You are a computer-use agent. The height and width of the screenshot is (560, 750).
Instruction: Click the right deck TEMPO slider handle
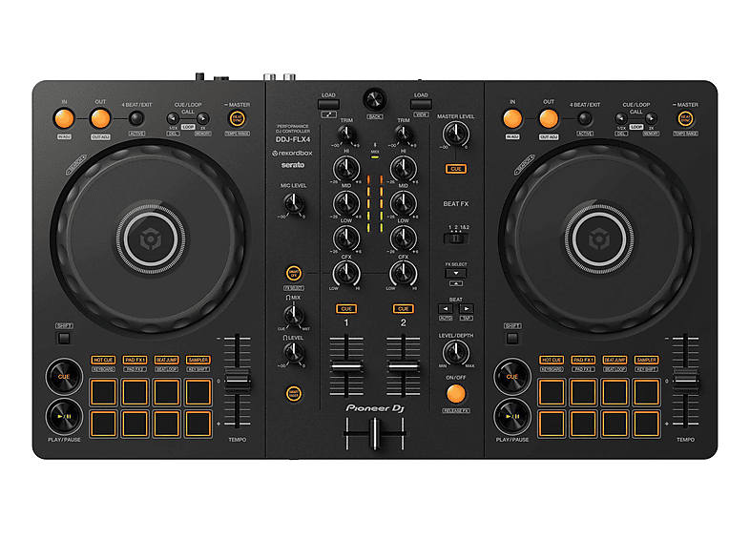point(685,381)
